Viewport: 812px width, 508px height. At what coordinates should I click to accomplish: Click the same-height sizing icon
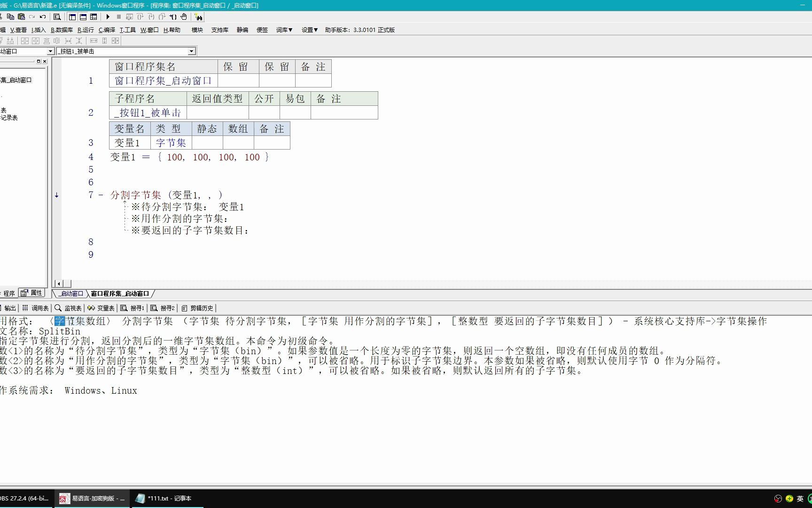click(x=104, y=41)
